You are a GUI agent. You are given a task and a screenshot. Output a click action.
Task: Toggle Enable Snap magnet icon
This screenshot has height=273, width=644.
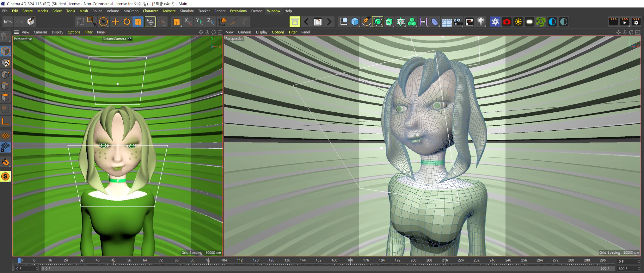[x=5, y=162]
